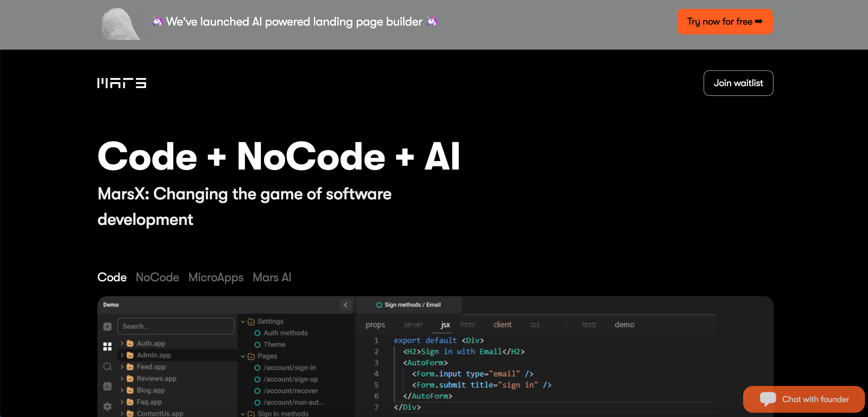Click the Auth.app folder icon
Viewport: 868px width, 417px height.
point(130,344)
